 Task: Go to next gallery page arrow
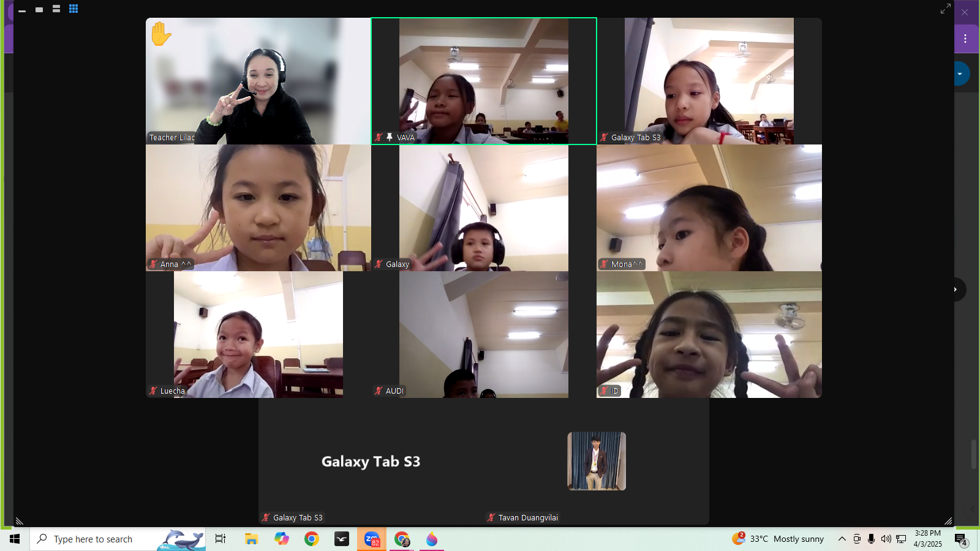(x=955, y=290)
